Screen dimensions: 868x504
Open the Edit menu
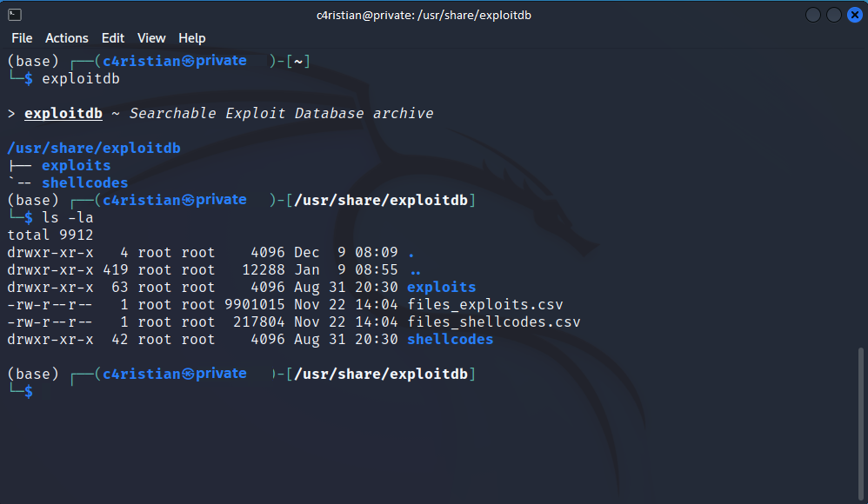[x=113, y=38]
